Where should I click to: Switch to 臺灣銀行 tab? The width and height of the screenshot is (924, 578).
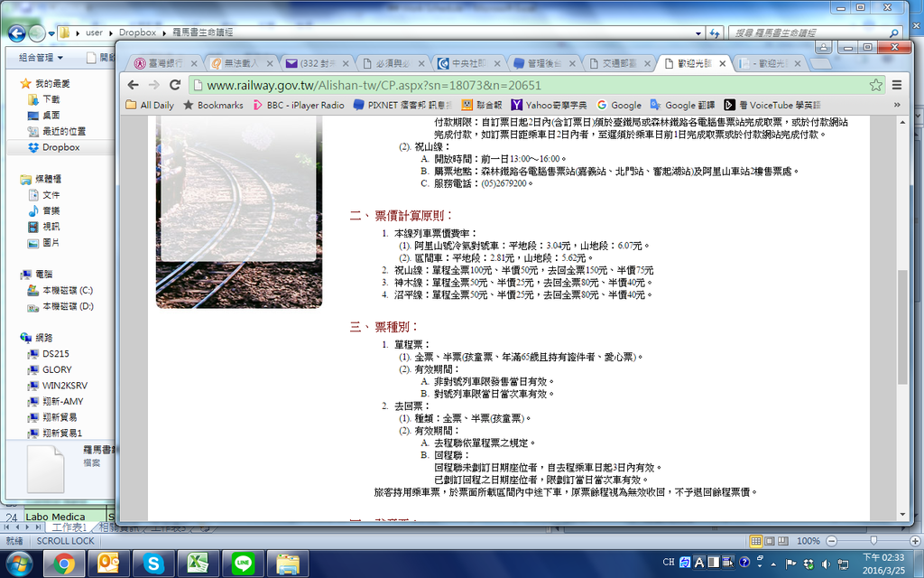157,63
